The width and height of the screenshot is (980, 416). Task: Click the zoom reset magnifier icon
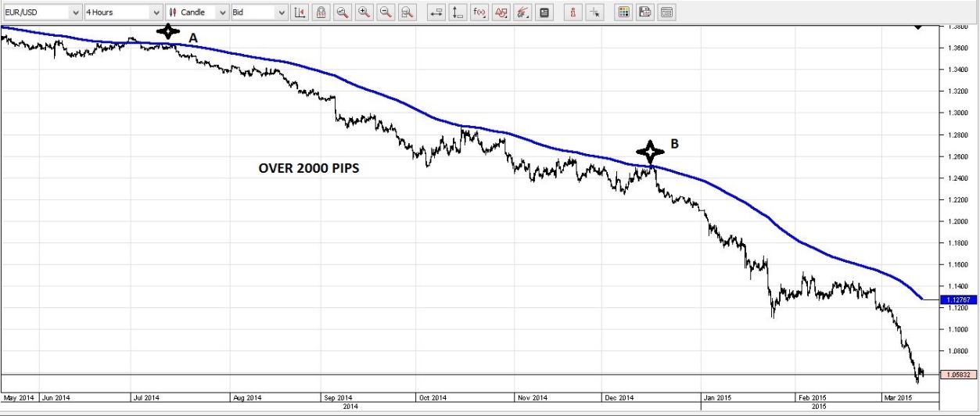pyautogui.click(x=407, y=13)
